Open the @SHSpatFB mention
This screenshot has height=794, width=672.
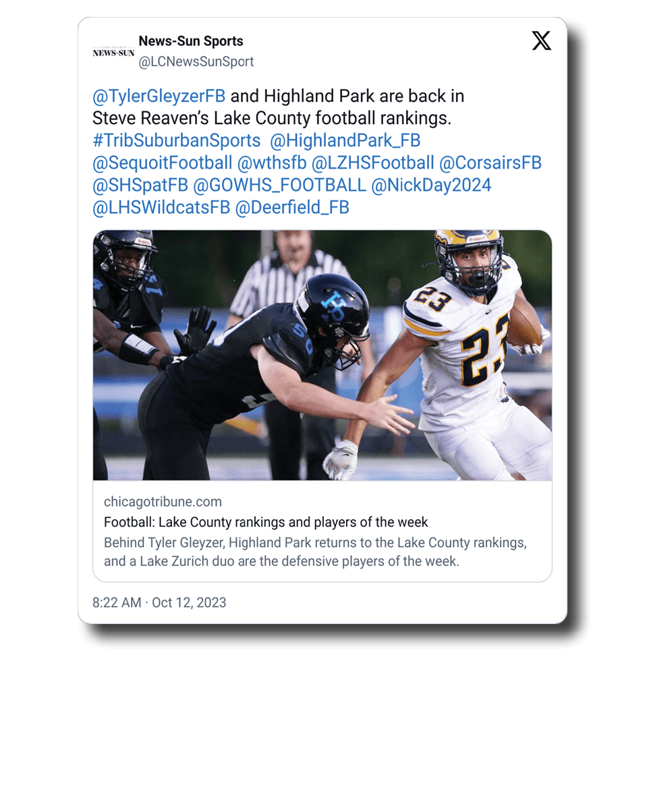[140, 186]
